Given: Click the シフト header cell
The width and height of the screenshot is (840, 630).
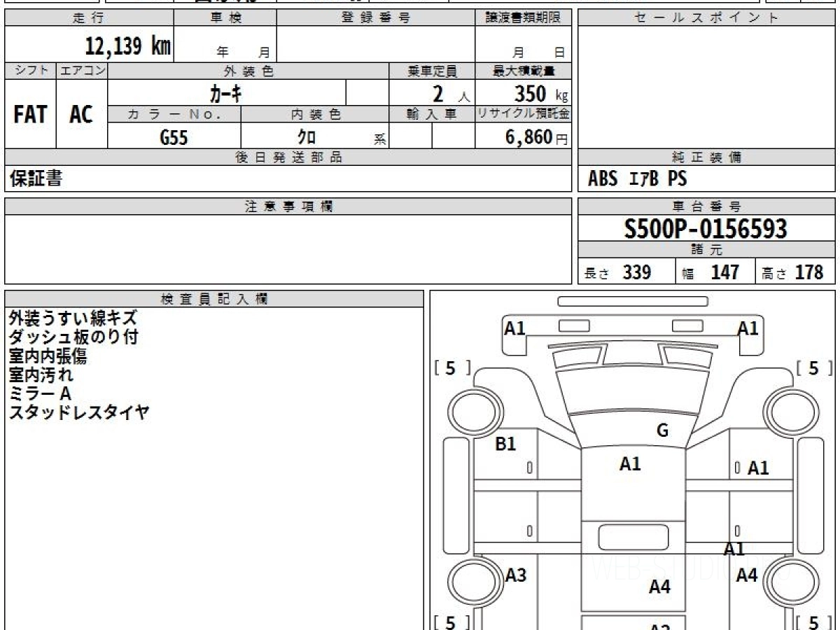Looking at the screenshot, I should point(31,71).
